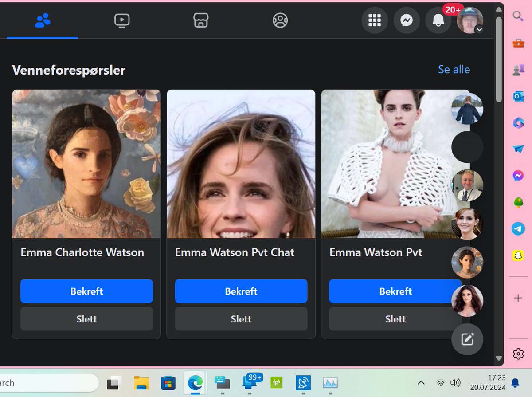The image size is (532, 397).
Task: Click the "Se alle" link for friend requests
Action: tap(454, 69)
